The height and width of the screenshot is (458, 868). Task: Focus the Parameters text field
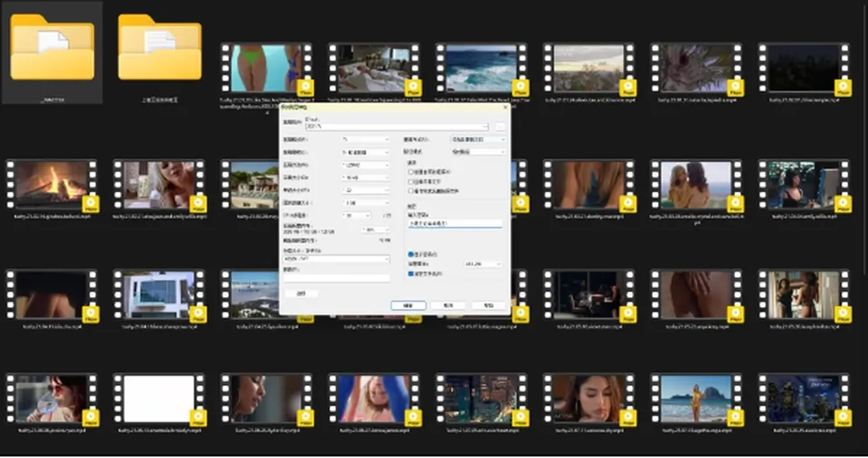click(x=336, y=277)
